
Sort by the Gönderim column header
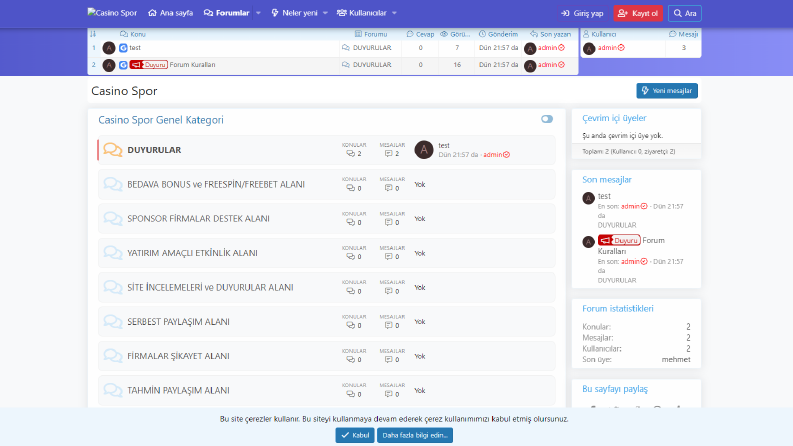(498, 34)
